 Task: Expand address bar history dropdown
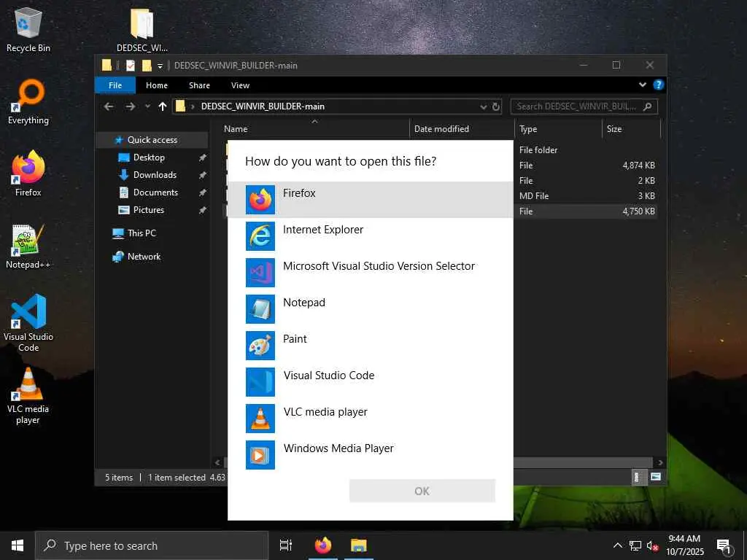tap(483, 107)
